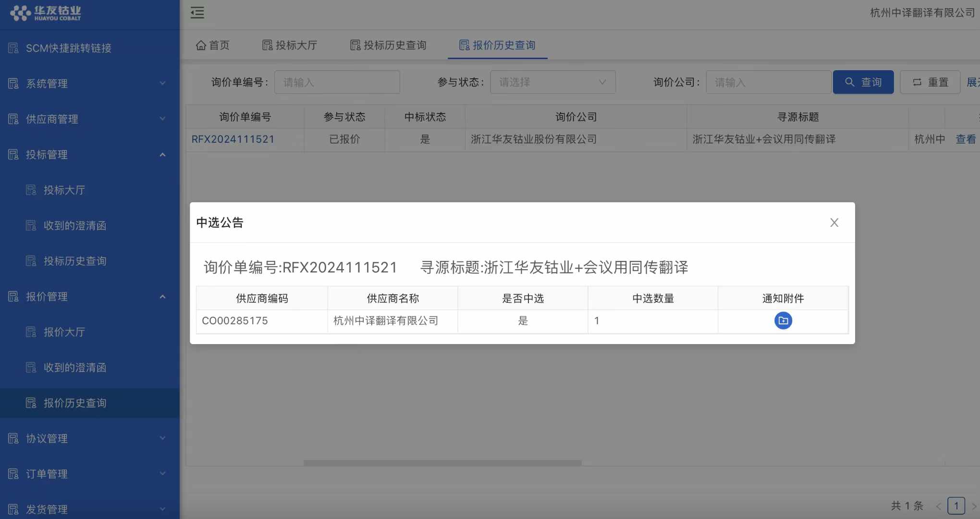Click the 中选数量 column header
Image resolution: width=980 pixels, height=519 pixels.
[653, 298]
